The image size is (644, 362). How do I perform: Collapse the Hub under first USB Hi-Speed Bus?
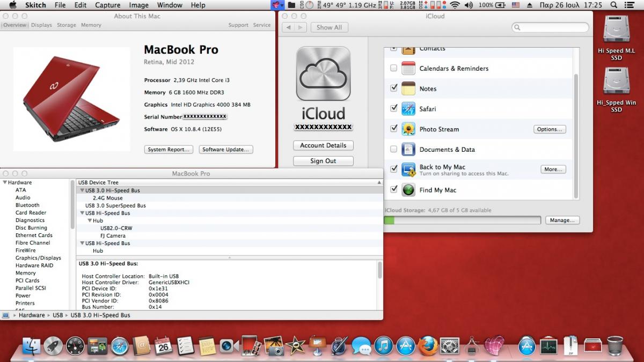[x=90, y=220]
